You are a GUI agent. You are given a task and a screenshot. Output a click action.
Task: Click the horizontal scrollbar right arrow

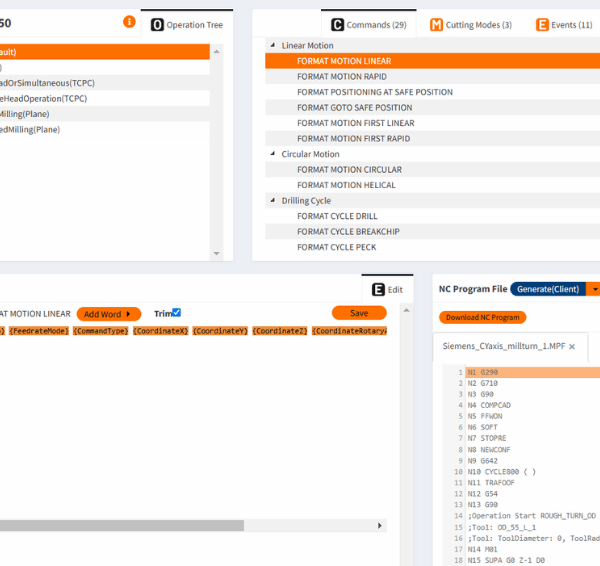pyautogui.click(x=380, y=525)
